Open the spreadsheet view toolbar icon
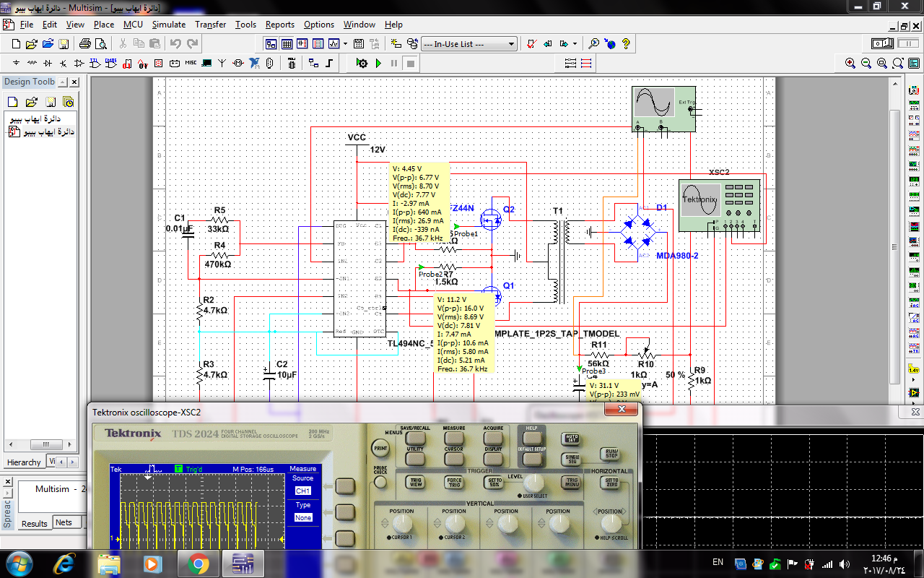This screenshot has width=924, height=578. 287,44
